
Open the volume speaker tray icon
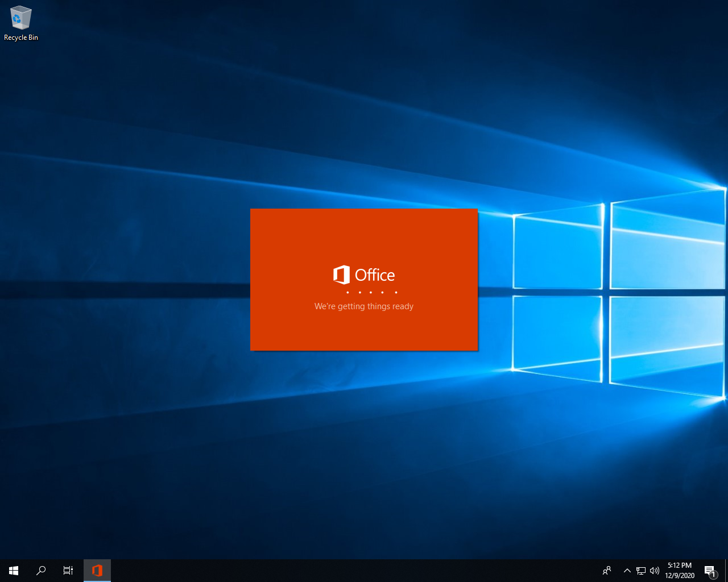655,571
